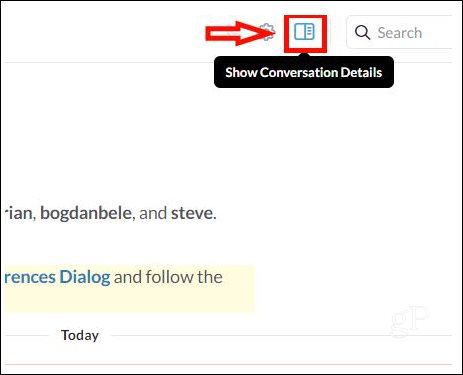Click the red highlight box around details icon
Screen dimensions: 463x375
coord(305,34)
